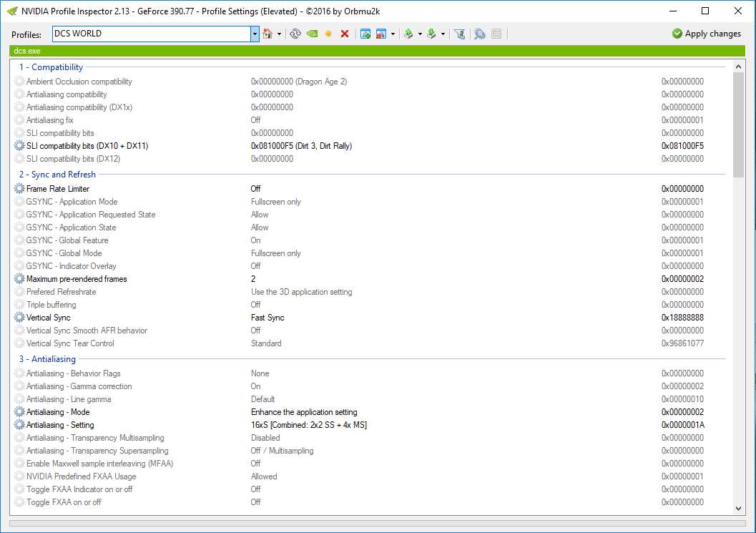Click the hex value 0x18888888
Screen dimensions: 756x533
(682, 318)
